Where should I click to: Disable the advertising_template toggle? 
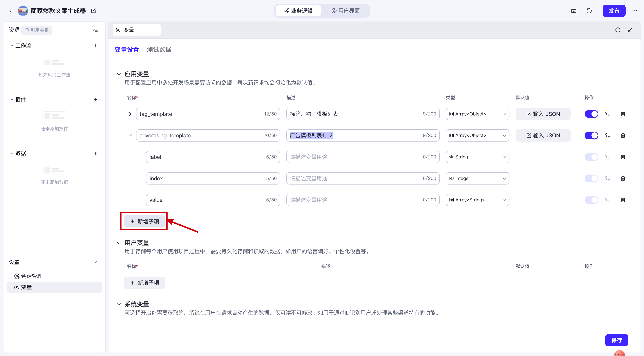pos(591,136)
